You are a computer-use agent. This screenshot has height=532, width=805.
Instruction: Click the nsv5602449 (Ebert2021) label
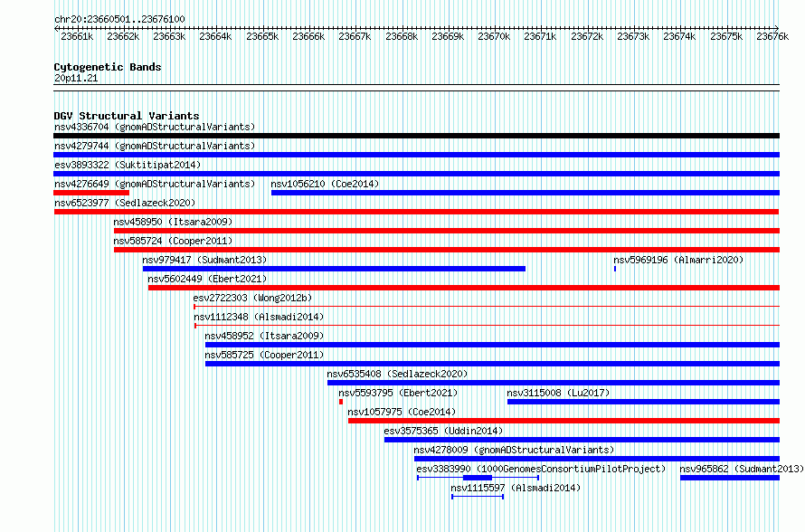tap(207, 279)
